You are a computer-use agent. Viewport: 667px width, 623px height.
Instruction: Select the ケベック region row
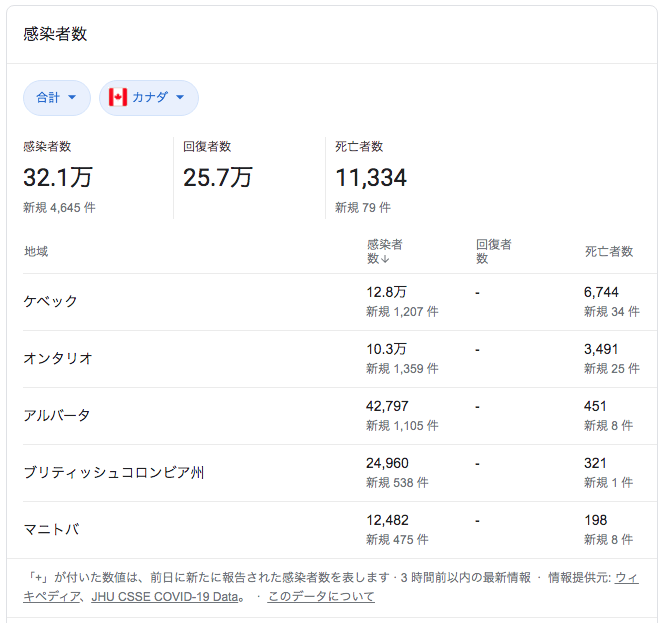click(x=51, y=301)
